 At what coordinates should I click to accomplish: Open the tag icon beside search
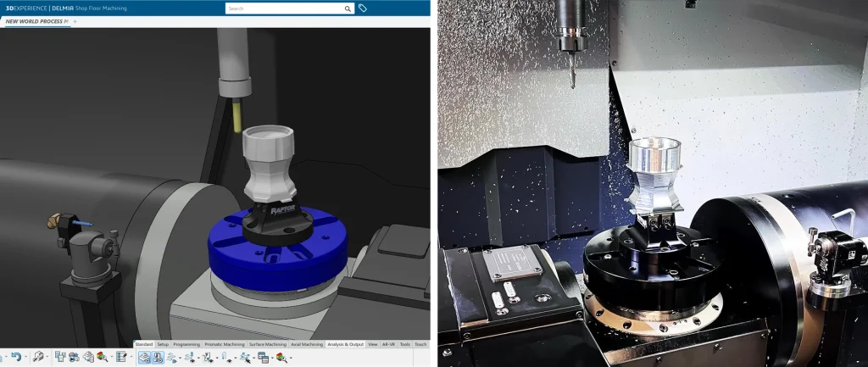[363, 8]
